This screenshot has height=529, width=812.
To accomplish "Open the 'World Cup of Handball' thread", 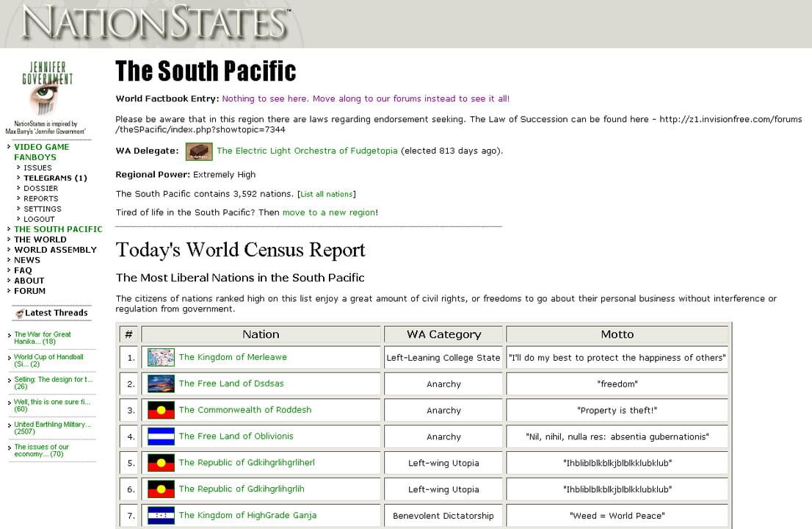I will [48, 360].
